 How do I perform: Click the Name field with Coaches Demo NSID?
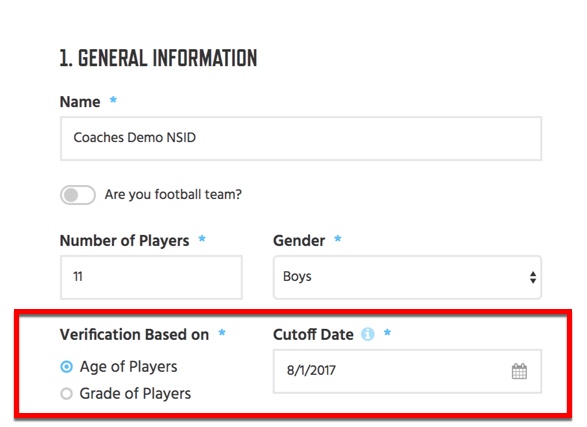pos(301,138)
